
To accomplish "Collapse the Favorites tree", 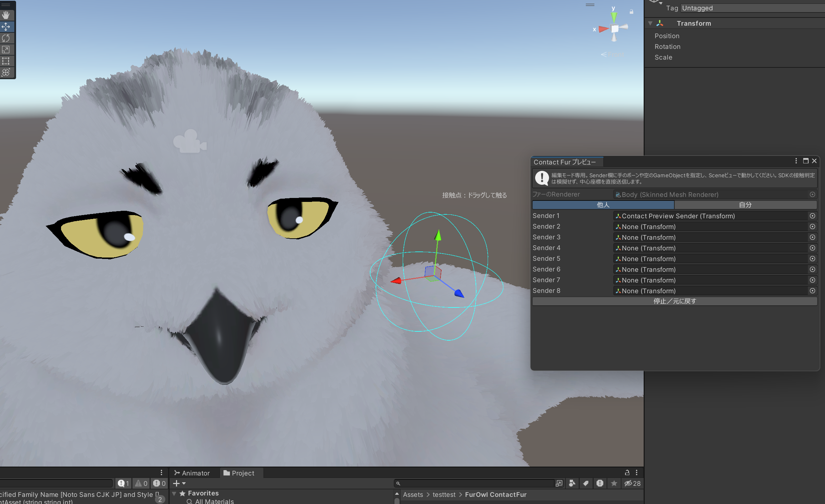I will pos(174,493).
